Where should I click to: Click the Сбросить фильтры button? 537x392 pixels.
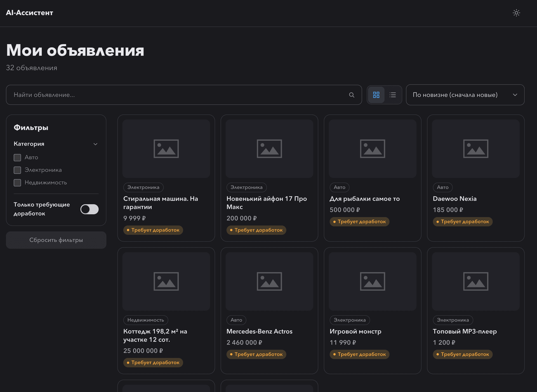56,240
